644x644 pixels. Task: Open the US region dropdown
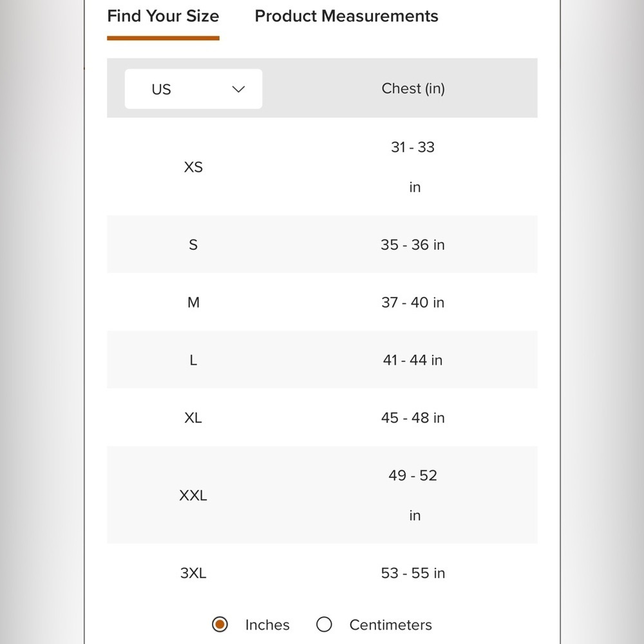tap(193, 89)
